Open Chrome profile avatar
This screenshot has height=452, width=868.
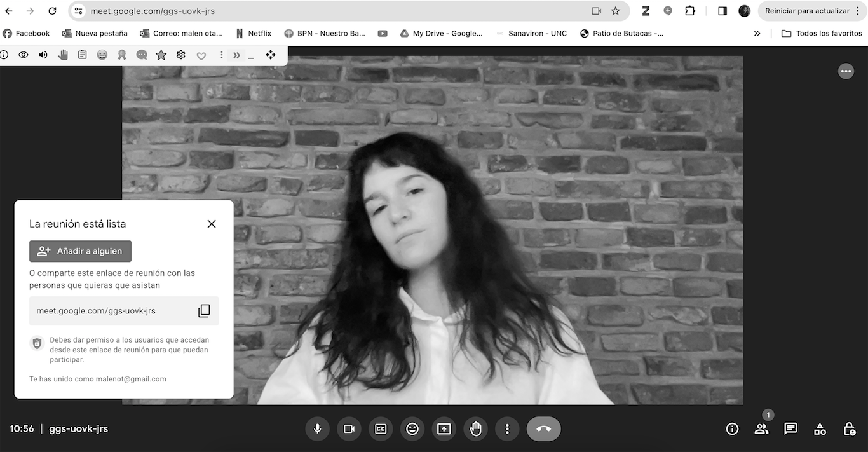click(744, 11)
